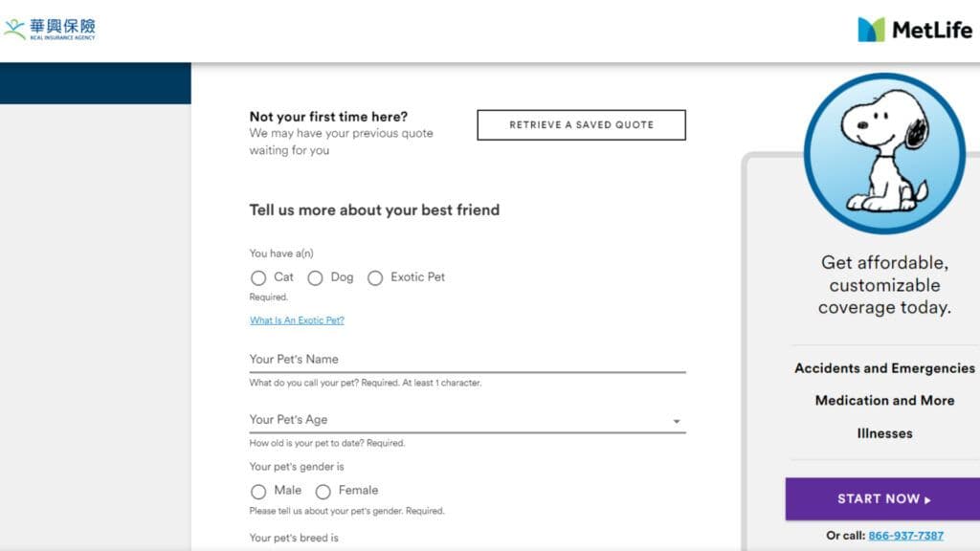Select Female as pet's gender
Image resolution: width=980 pixels, height=551 pixels.
(323, 492)
